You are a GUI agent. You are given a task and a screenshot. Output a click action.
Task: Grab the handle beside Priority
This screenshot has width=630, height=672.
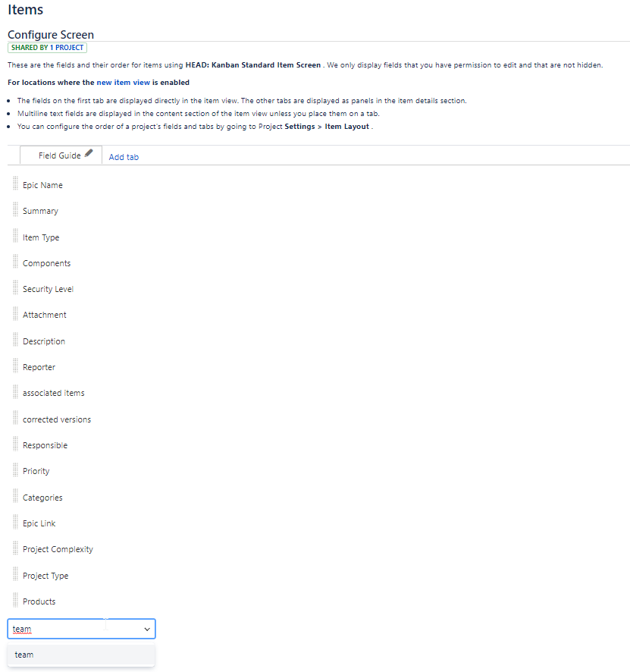[14, 470]
